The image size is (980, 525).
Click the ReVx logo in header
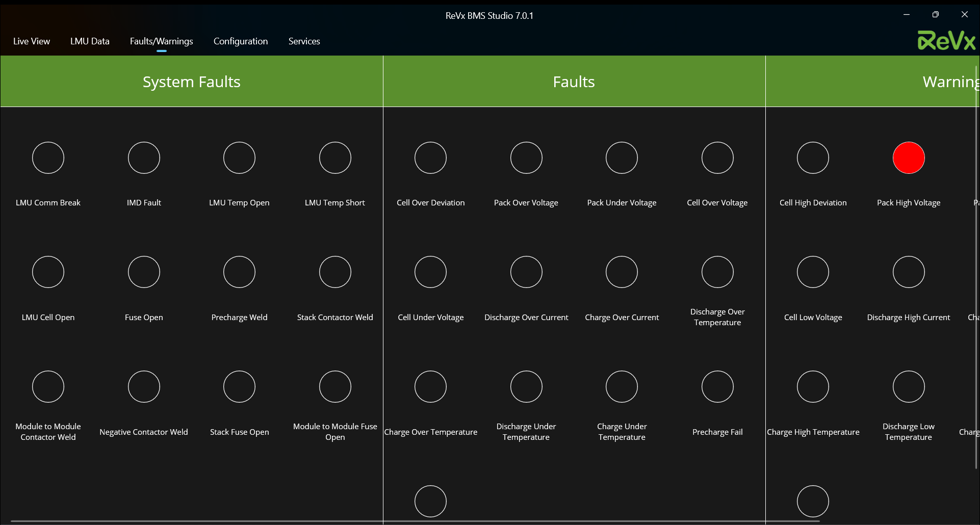coord(946,41)
